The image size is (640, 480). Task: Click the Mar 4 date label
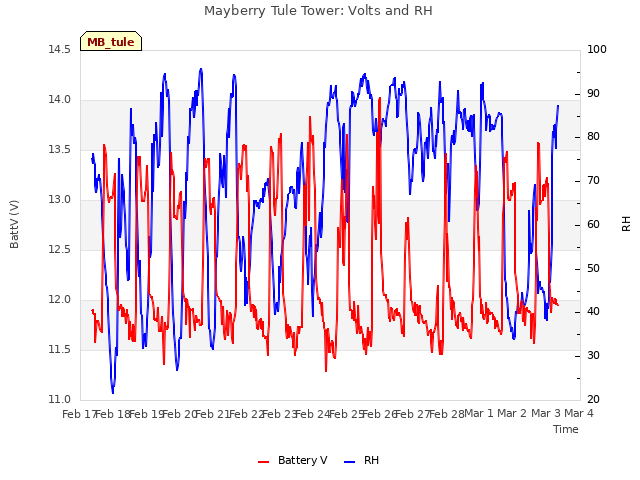coord(579,414)
